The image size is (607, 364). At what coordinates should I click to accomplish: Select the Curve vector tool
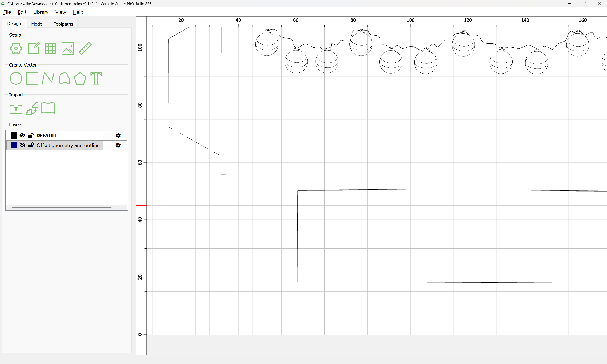click(x=64, y=79)
